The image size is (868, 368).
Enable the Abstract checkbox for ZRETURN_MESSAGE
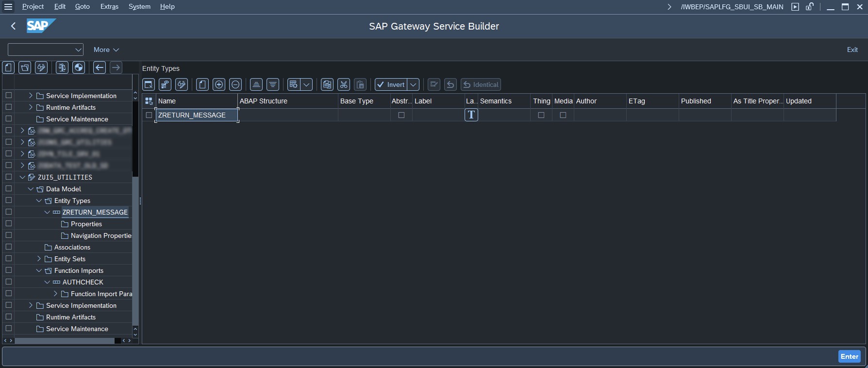[x=401, y=115]
